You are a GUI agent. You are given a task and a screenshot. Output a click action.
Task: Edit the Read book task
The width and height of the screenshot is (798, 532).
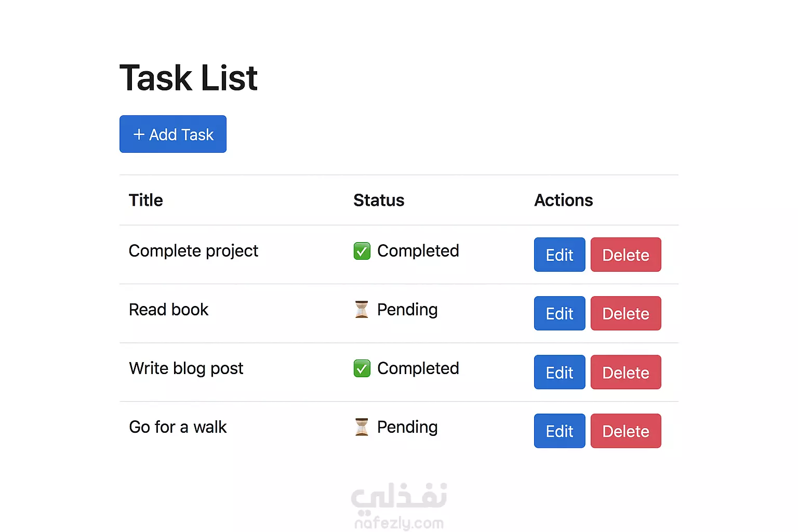(x=560, y=313)
